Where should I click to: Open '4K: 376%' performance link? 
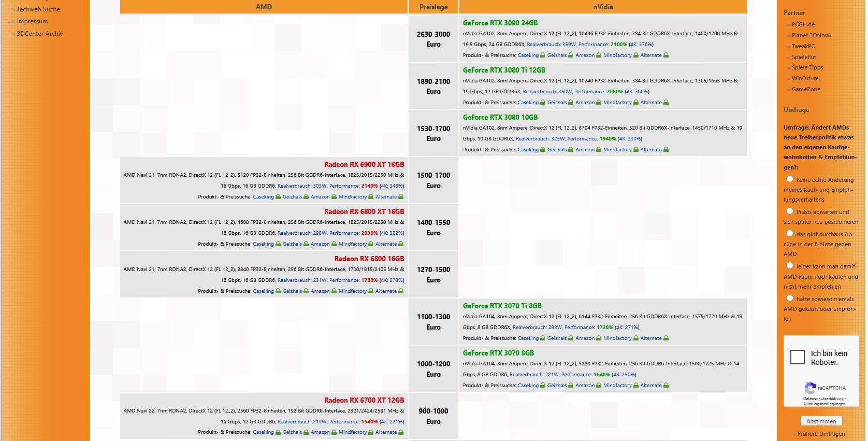click(641, 45)
